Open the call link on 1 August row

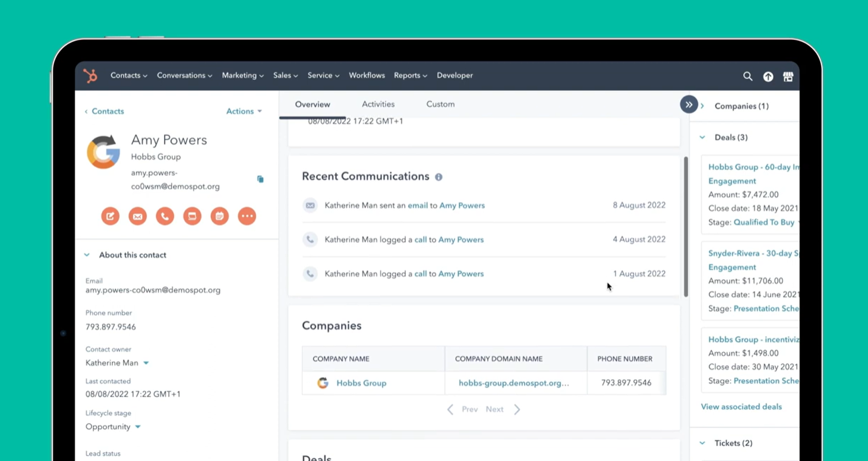(x=421, y=274)
